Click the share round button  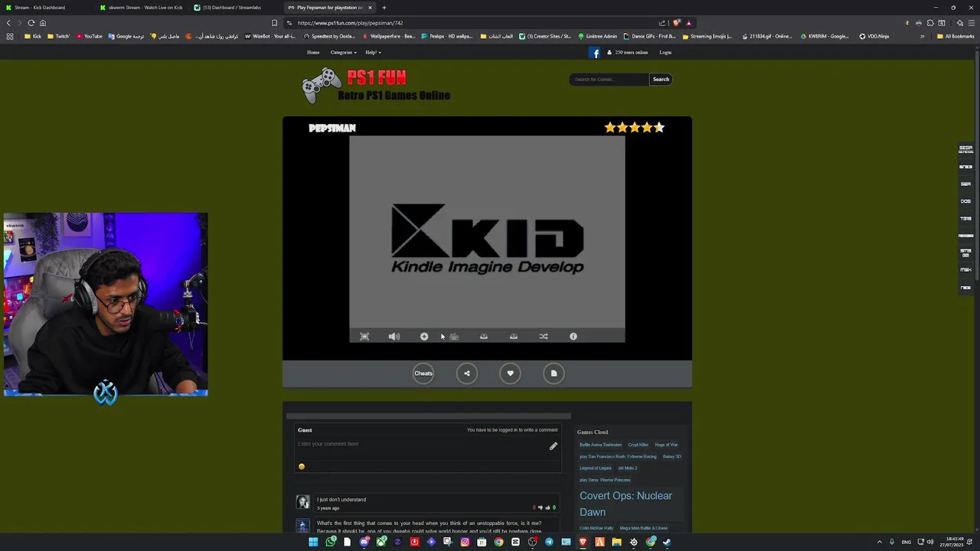[x=467, y=373]
